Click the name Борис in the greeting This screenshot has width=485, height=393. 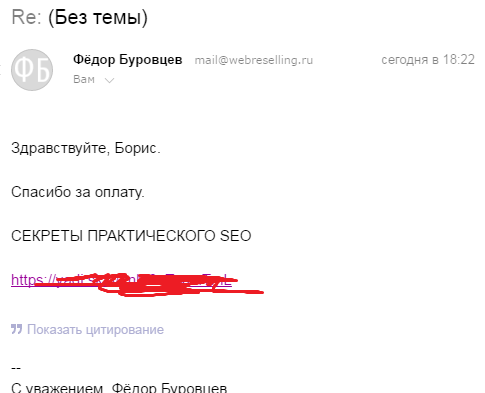(x=137, y=148)
